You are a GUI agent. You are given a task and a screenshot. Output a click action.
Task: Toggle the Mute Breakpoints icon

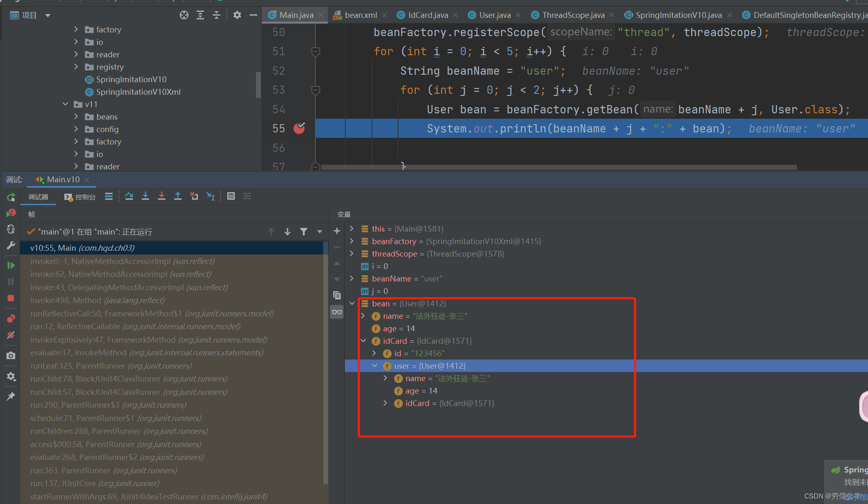click(x=11, y=335)
